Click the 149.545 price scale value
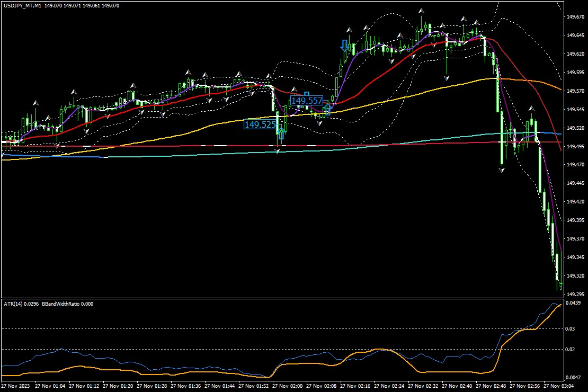The width and height of the screenshot is (588, 392). (x=575, y=110)
